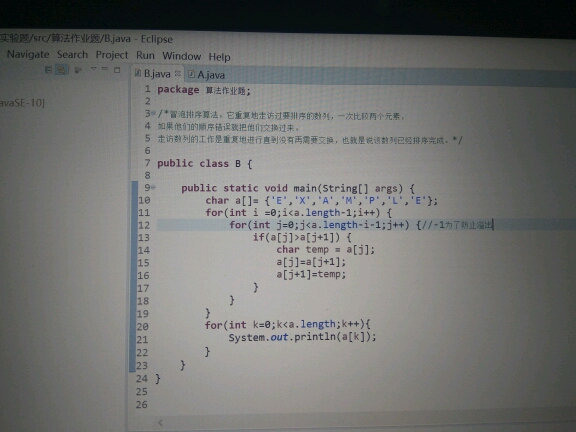Open the Help menu
Viewport: 576px width, 432px height.
[219, 57]
